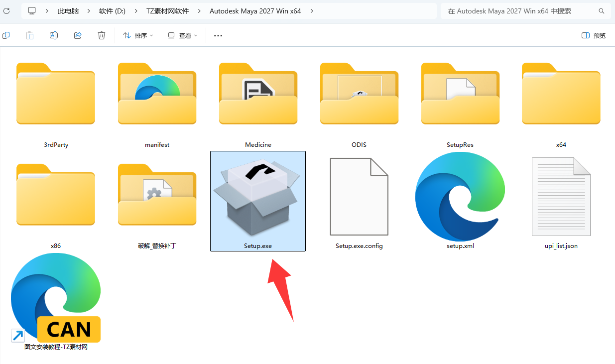Select the setup.xml Edge icon

pyautogui.click(x=460, y=196)
